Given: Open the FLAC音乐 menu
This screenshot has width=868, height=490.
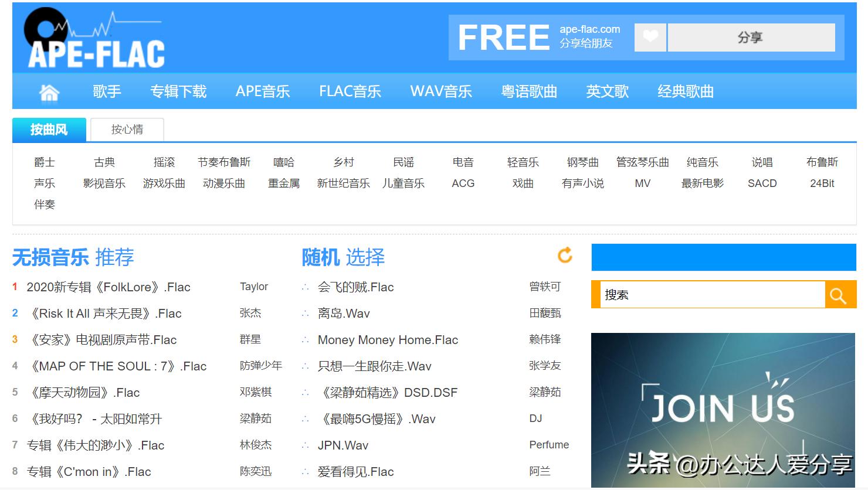Looking at the screenshot, I should click(350, 91).
